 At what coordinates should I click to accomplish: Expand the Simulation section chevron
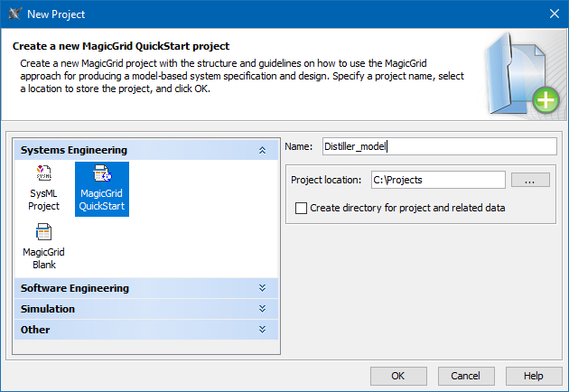262,309
